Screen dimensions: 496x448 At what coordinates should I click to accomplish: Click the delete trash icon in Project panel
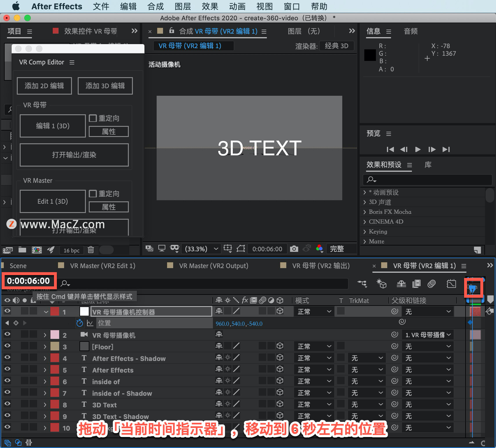(91, 250)
